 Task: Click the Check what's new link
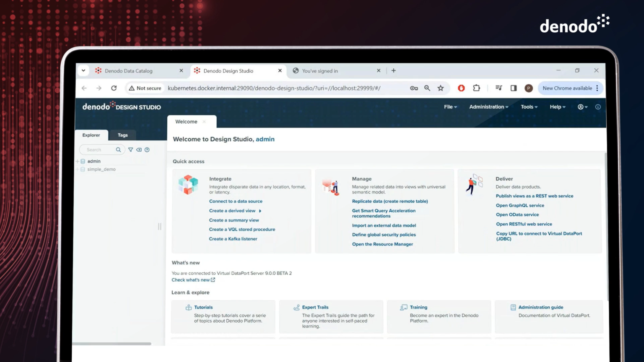(x=191, y=280)
